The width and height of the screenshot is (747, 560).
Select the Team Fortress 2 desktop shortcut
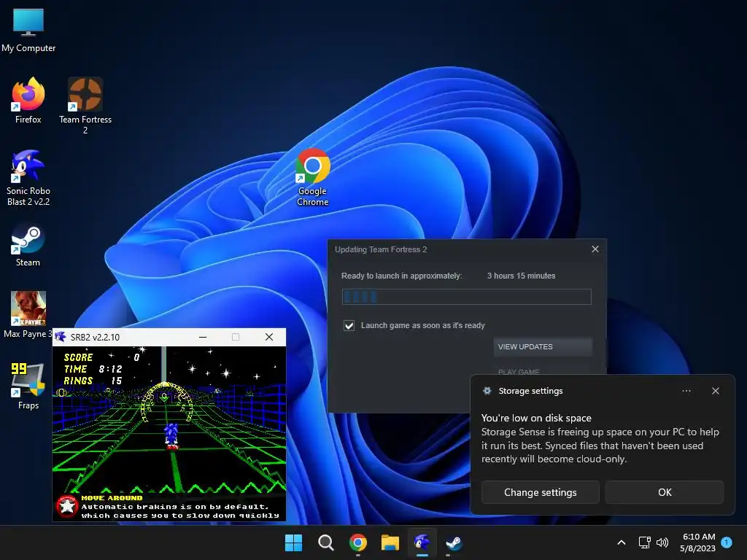85,106
